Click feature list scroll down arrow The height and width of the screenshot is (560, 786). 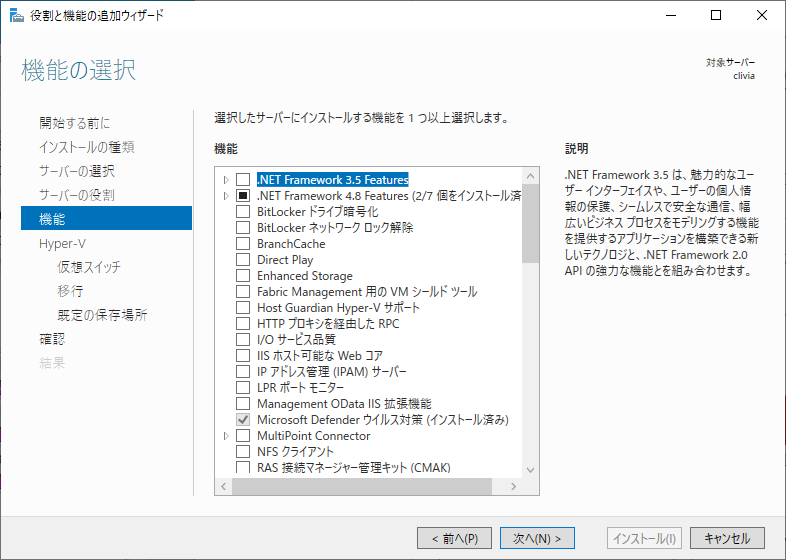(530, 470)
